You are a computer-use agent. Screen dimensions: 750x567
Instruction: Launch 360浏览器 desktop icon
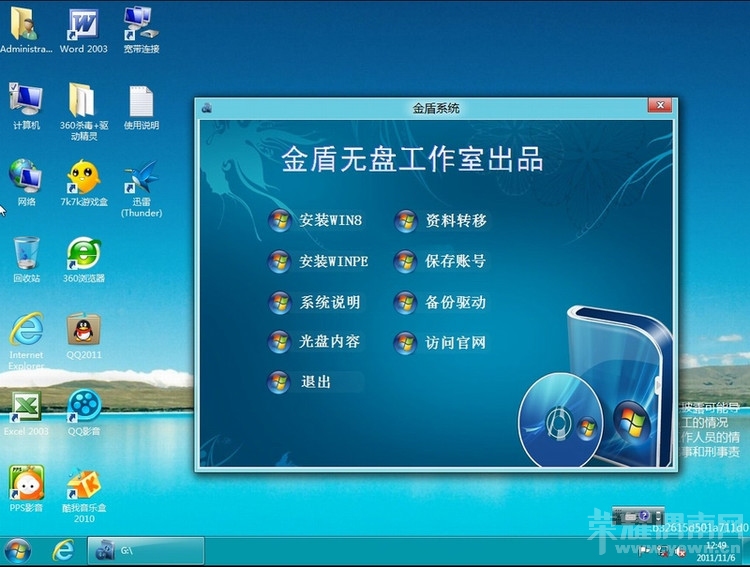click(x=84, y=254)
